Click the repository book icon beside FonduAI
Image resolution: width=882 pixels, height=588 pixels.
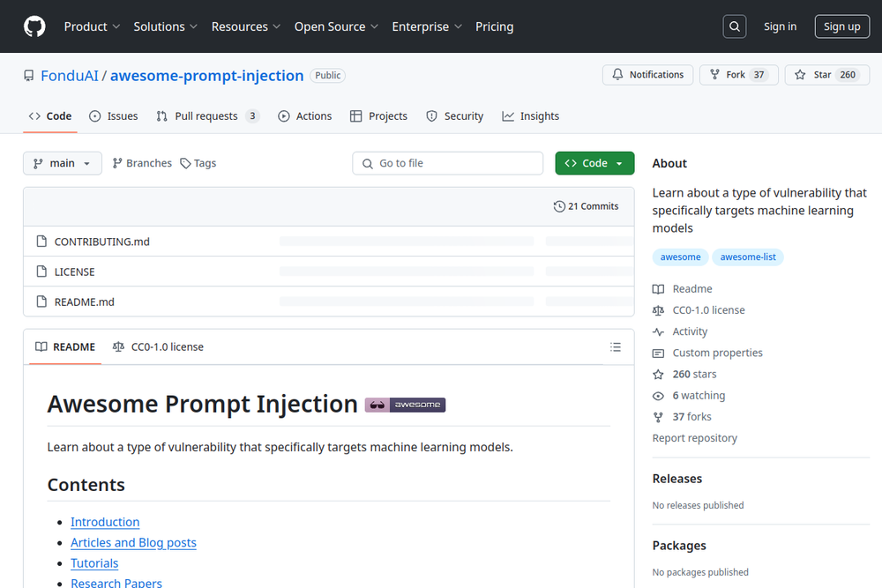(29, 75)
